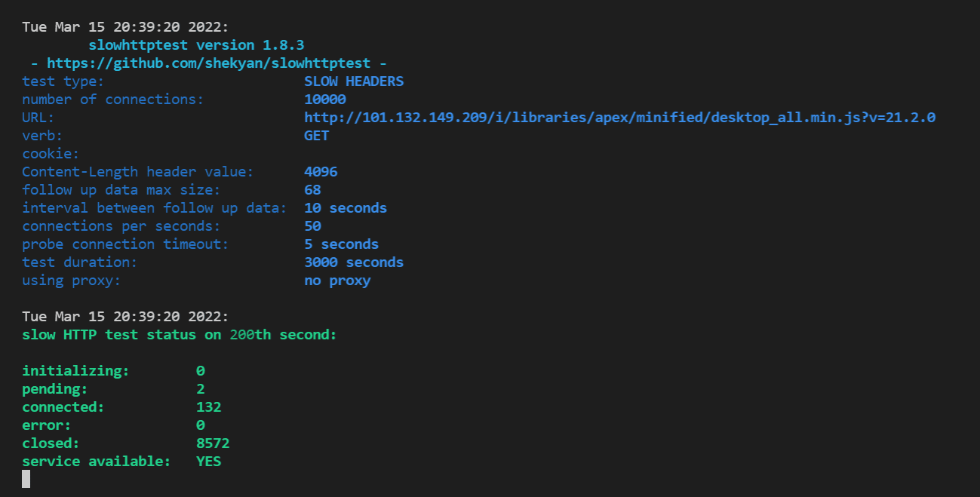Click the slowhttptest version 1.8.3 heading

196,45
